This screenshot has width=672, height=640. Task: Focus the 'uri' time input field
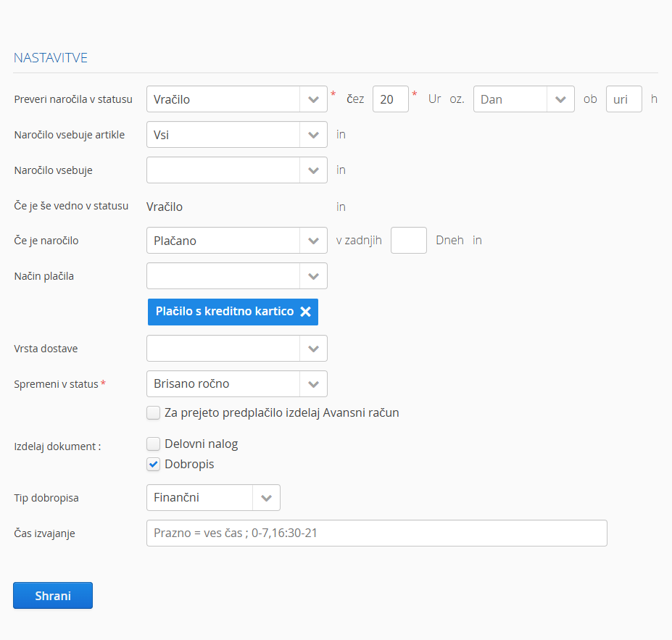pos(623,99)
